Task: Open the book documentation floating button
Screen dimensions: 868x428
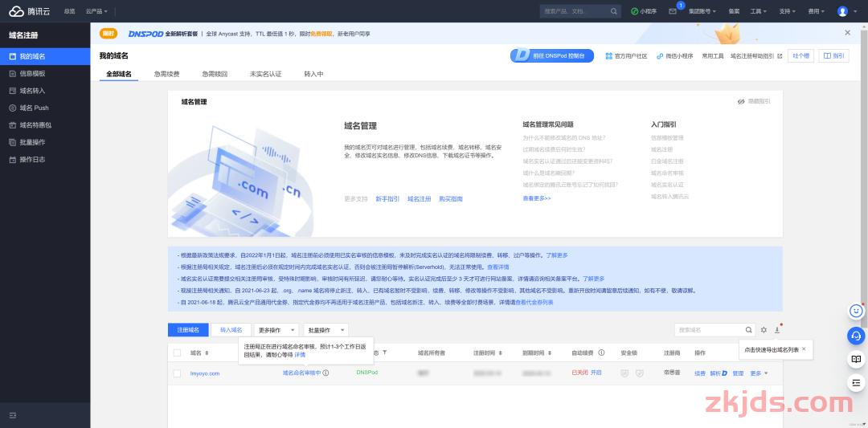Action: click(x=857, y=359)
